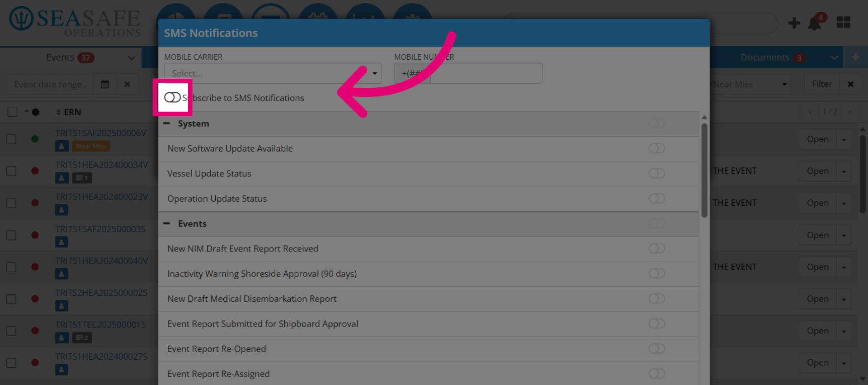Click user icon under TRITS1HEA202400023V
Image resolution: width=868 pixels, height=385 pixels.
click(61, 210)
